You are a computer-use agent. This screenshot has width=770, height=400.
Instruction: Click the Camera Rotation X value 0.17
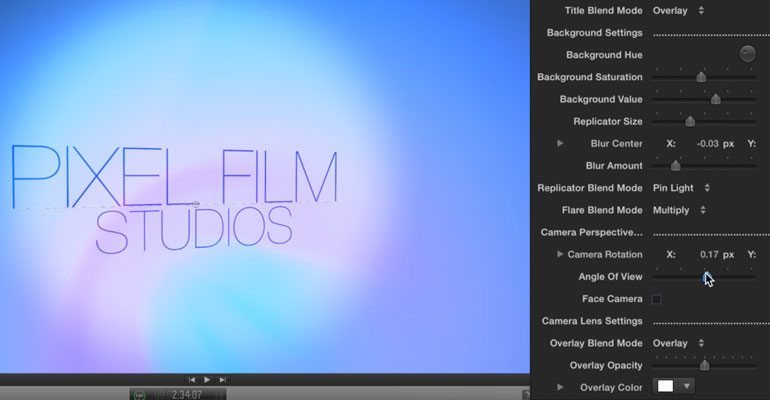[709, 254]
